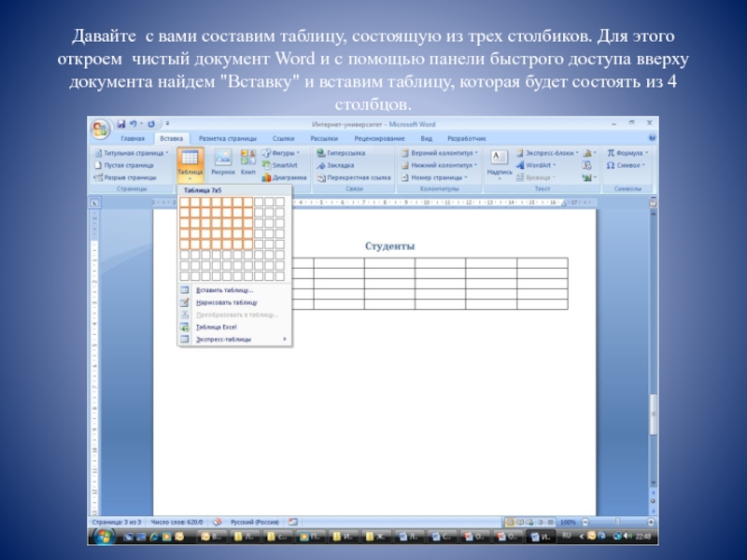Click the zoom in plus button
The width and height of the screenshot is (747, 560).
pos(651,523)
